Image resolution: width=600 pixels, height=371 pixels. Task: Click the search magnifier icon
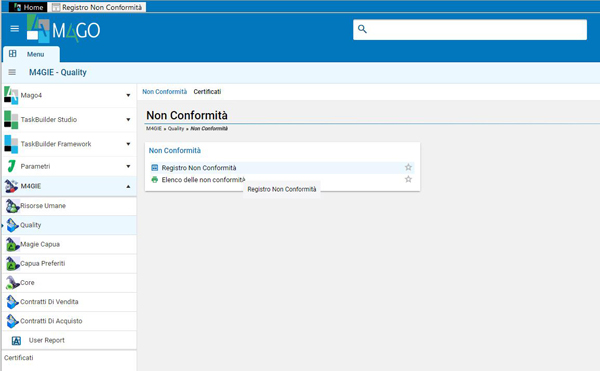point(362,29)
